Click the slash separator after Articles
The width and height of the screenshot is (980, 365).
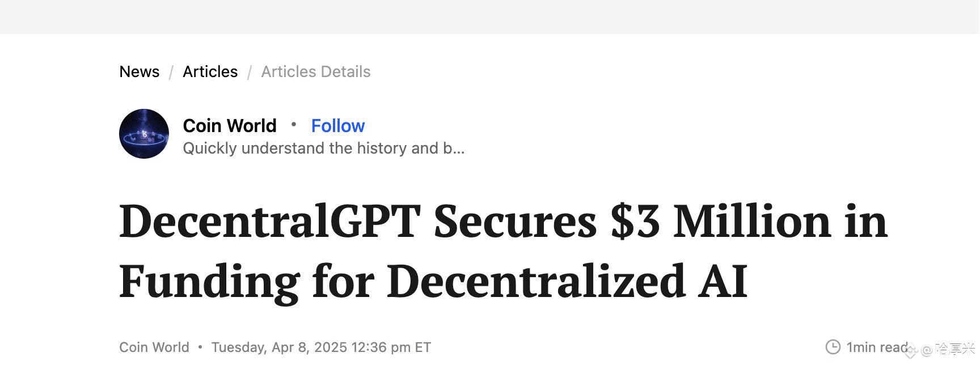pyautogui.click(x=250, y=73)
